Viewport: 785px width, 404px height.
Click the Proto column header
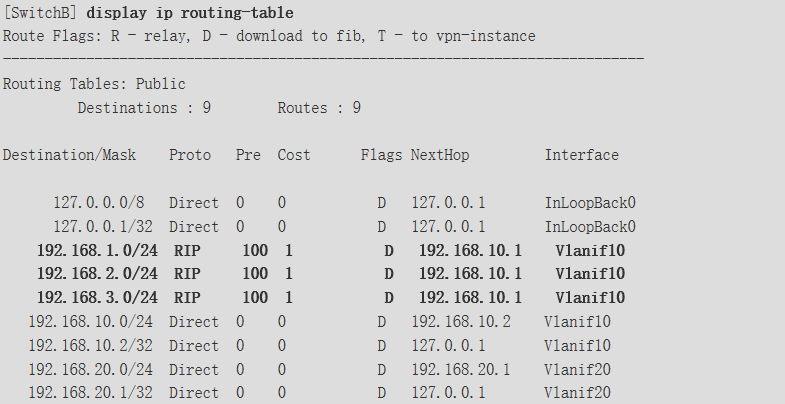[x=189, y=155]
